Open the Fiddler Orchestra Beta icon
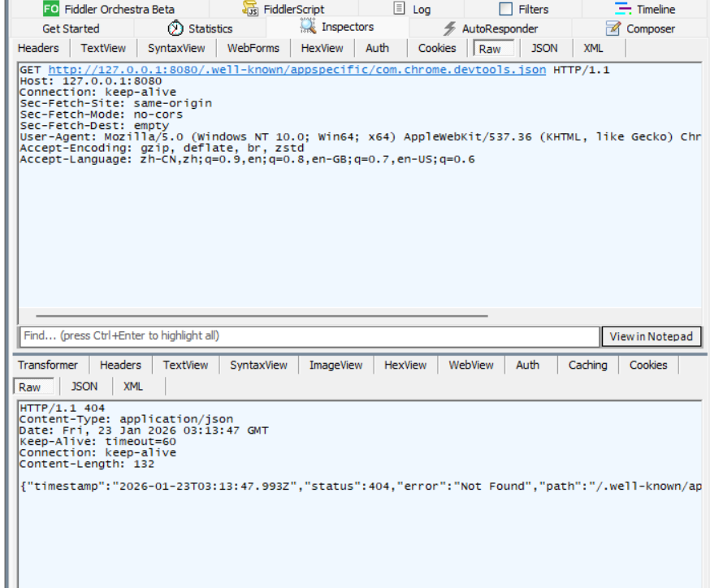 [x=50, y=9]
